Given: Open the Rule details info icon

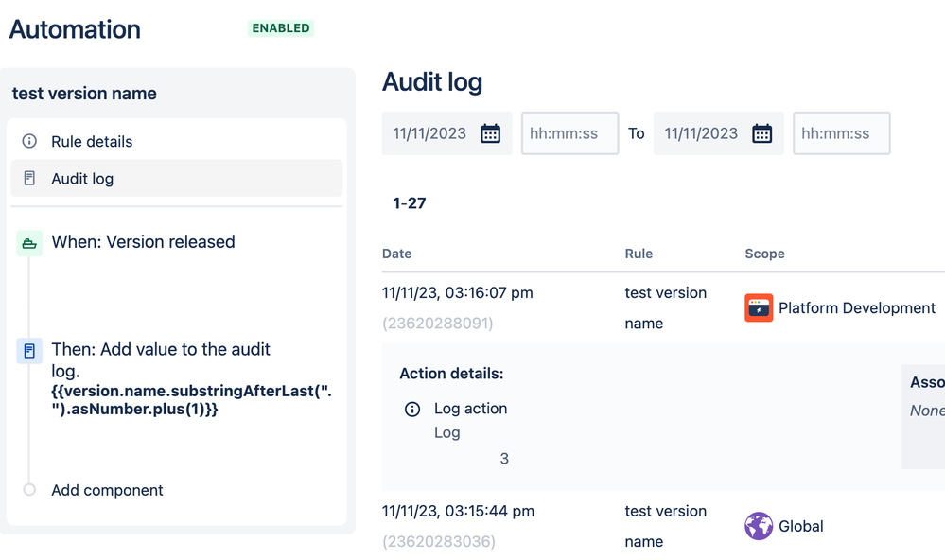Looking at the screenshot, I should pyautogui.click(x=29, y=141).
